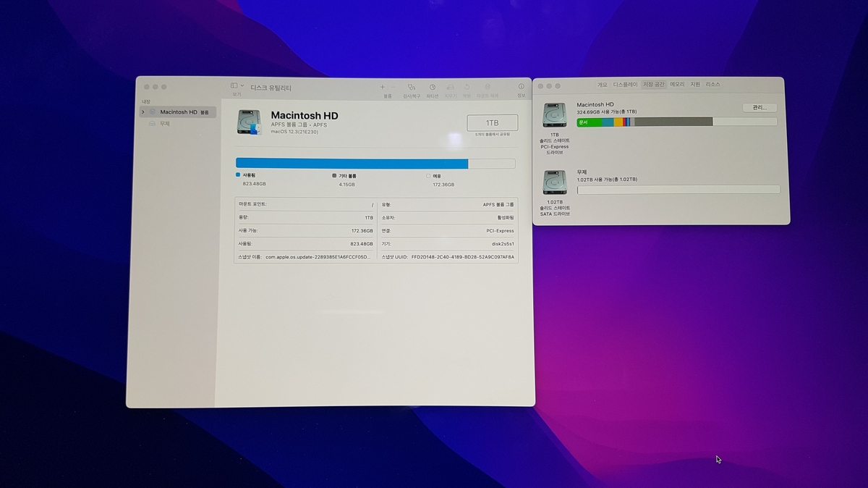The width and height of the screenshot is (868, 488).
Task: Select the 저장 공간 tab
Action: point(653,84)
